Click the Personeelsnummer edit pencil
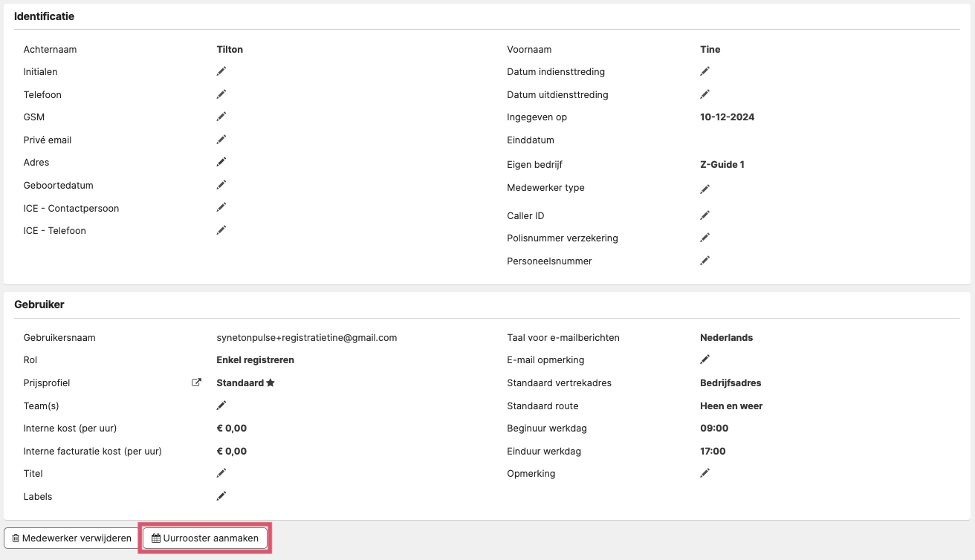Screen dimensions: 975x560 pyautogui.click(x=705, y=261)
